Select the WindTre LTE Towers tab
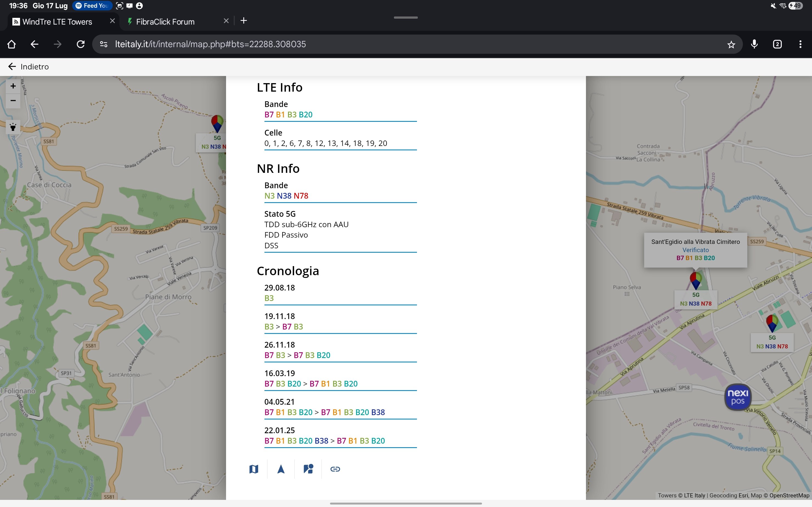Screen dimensions: 812x507 click(x=57, y=22)
